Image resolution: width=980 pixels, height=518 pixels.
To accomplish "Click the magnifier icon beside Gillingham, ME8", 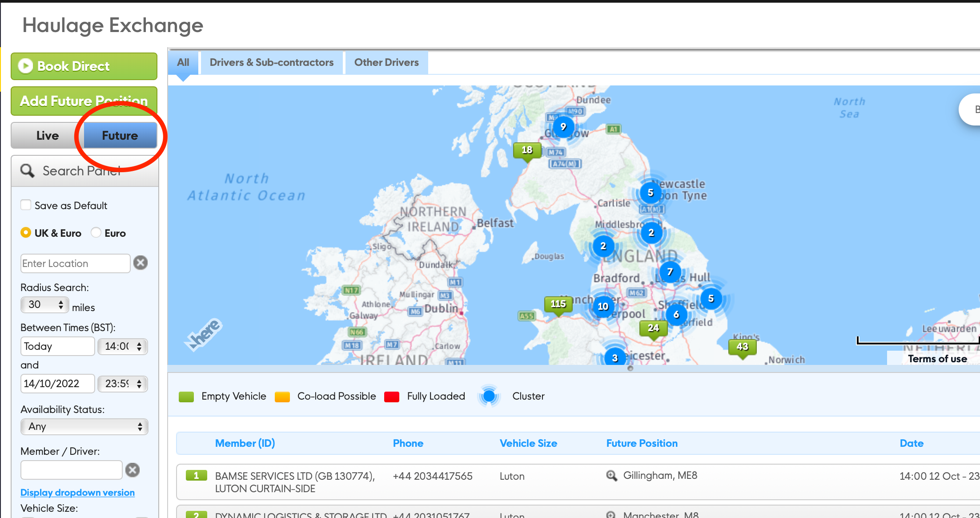I will click(612, 476).
